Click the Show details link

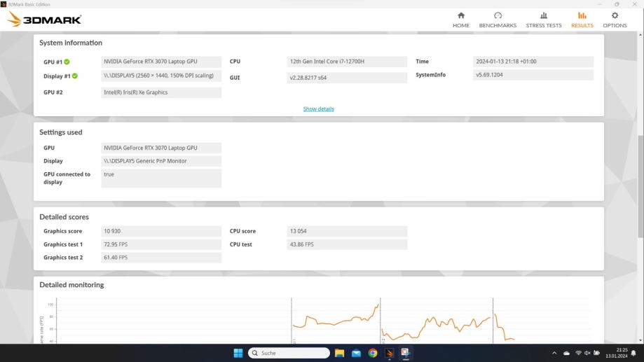318,109
